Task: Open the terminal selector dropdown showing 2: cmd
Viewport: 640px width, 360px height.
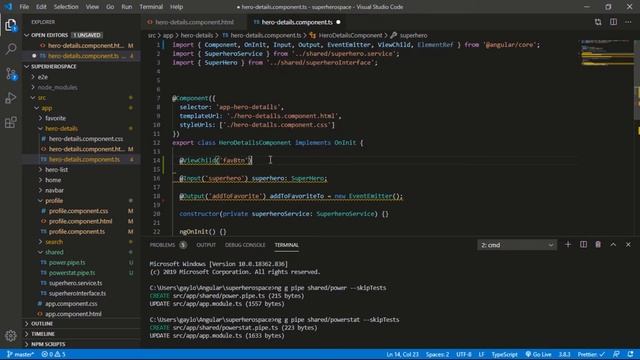Action: tap(517, 245)
